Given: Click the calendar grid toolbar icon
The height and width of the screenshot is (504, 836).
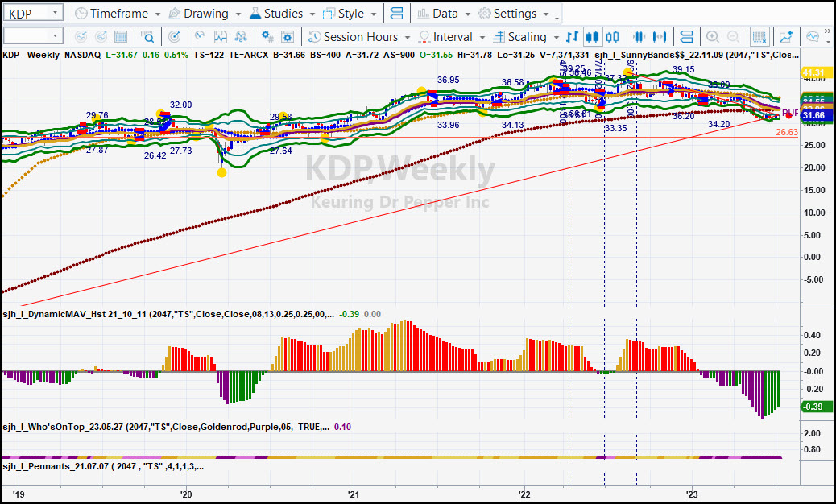Looking at the screenshot, I should pyautogui.click(x=121, y=37).
